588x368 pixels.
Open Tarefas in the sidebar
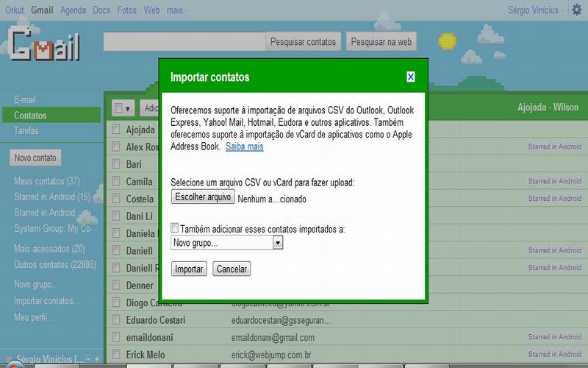pyautogui.click(x=26, y=131)
